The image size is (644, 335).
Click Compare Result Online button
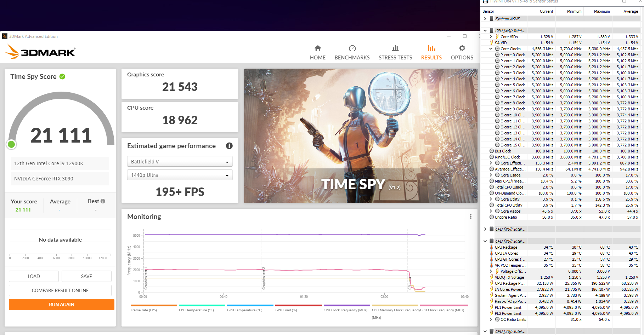point(60,290)
